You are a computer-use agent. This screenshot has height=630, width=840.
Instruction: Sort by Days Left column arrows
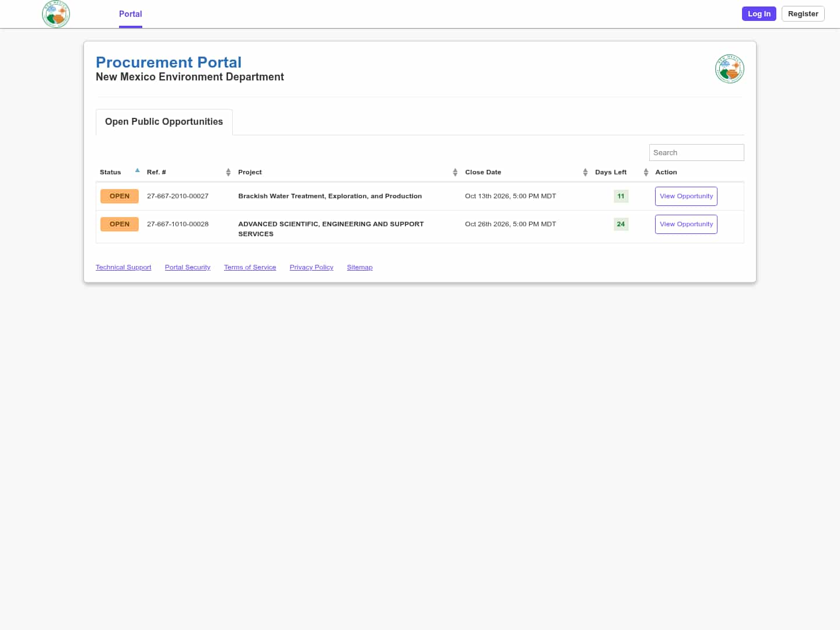[x=646, y=172]
